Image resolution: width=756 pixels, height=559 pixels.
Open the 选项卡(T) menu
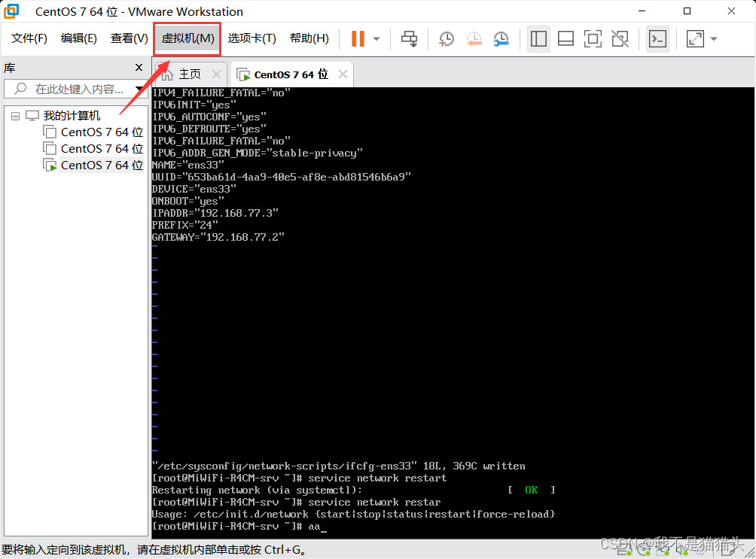pos(251,38)
